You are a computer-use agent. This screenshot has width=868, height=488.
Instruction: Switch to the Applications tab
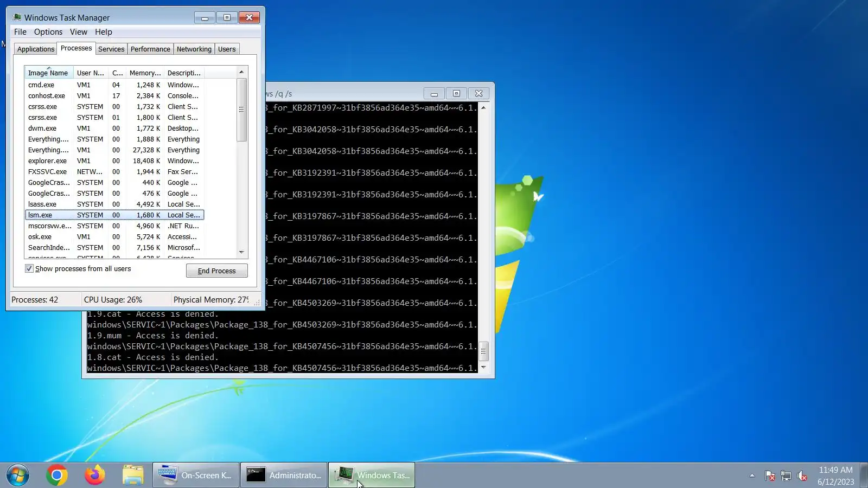tap(36, 49)
